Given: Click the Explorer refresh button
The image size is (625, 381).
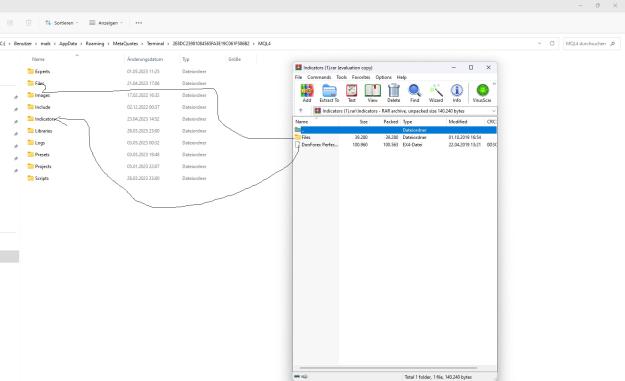Looking at the screenshot, I should (552, 43).
